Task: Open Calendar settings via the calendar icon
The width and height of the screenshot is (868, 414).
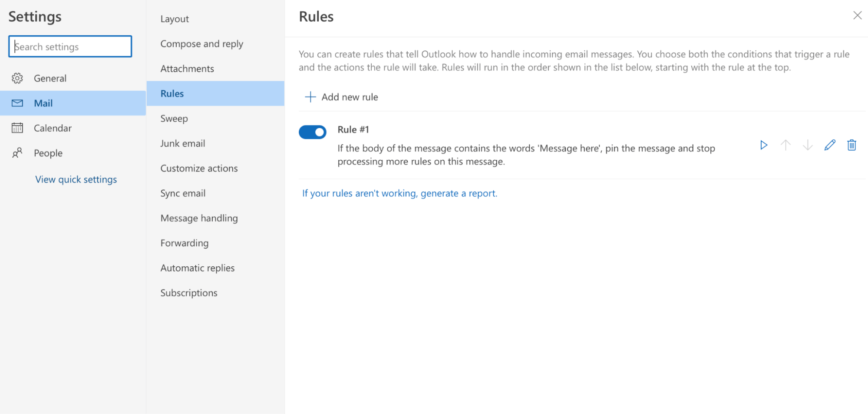Action: point(17,128)
